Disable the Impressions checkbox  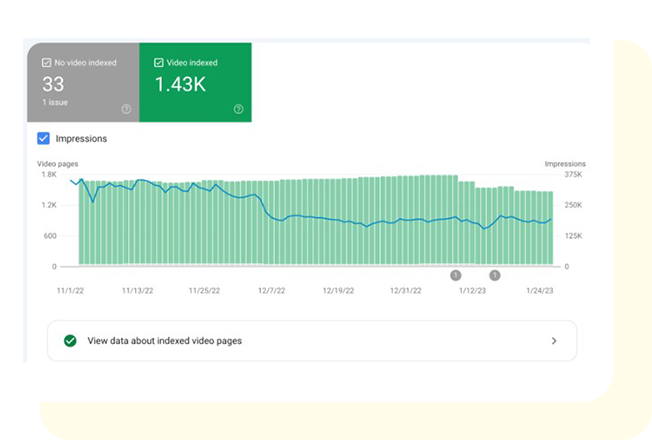[x=44, y=139]
